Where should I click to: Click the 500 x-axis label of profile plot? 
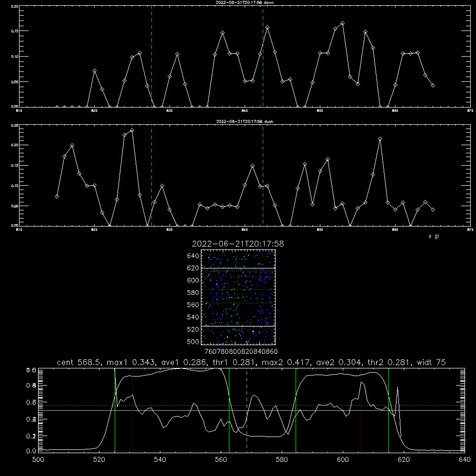pyautogui.click(x=38, y=460)
